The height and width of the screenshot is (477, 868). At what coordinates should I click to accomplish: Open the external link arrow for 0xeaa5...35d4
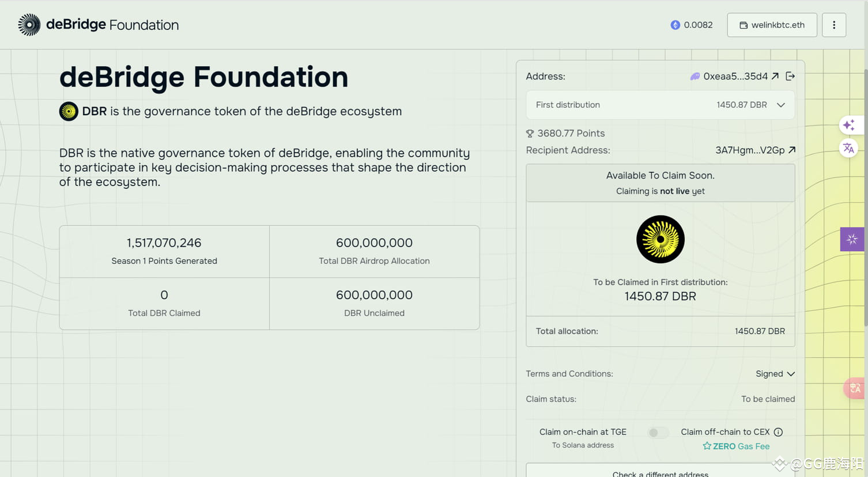[775, 75]
